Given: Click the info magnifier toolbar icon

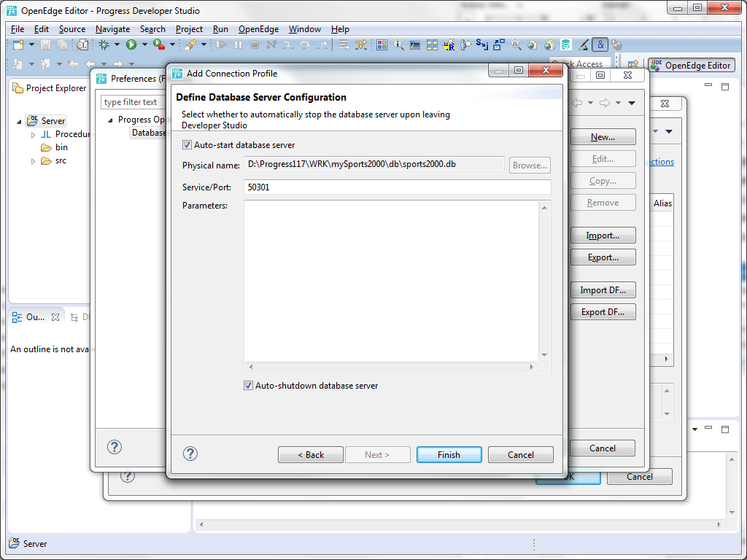Looking at the screenshot, I should (398, 44).
